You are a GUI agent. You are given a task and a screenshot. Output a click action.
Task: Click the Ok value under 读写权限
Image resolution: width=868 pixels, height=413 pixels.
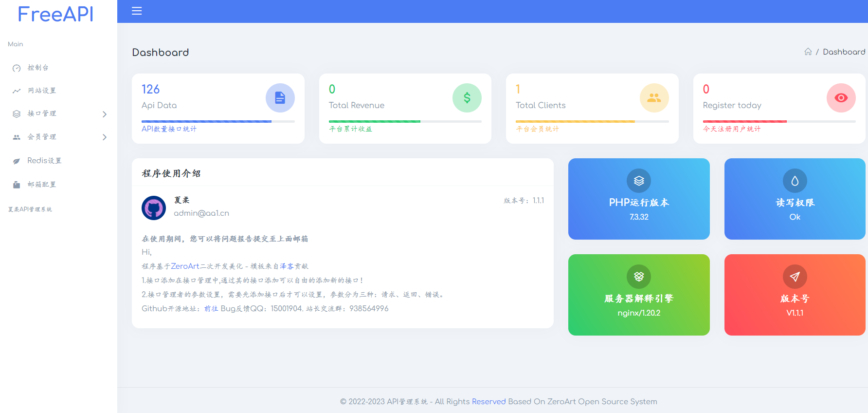point(795,217)
